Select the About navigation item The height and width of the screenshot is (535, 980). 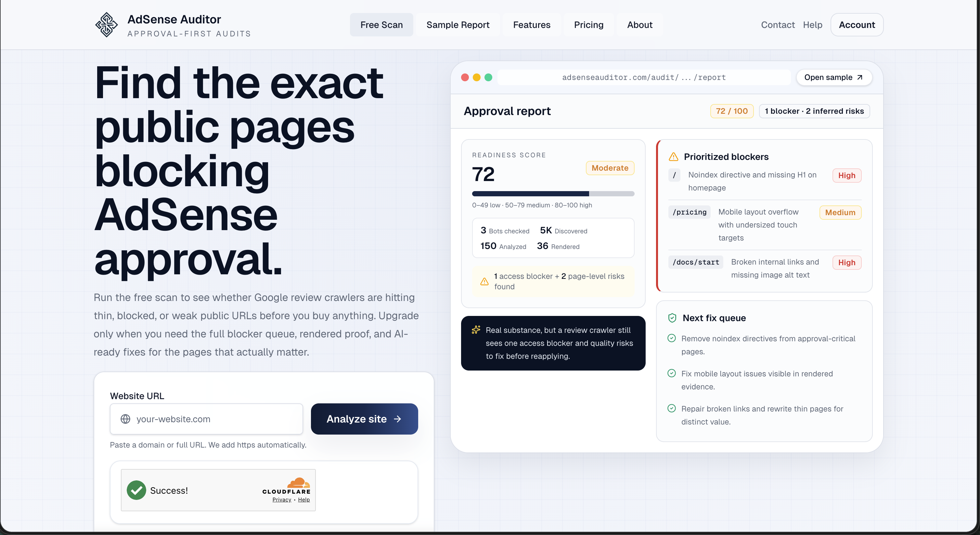pos(639,25)
